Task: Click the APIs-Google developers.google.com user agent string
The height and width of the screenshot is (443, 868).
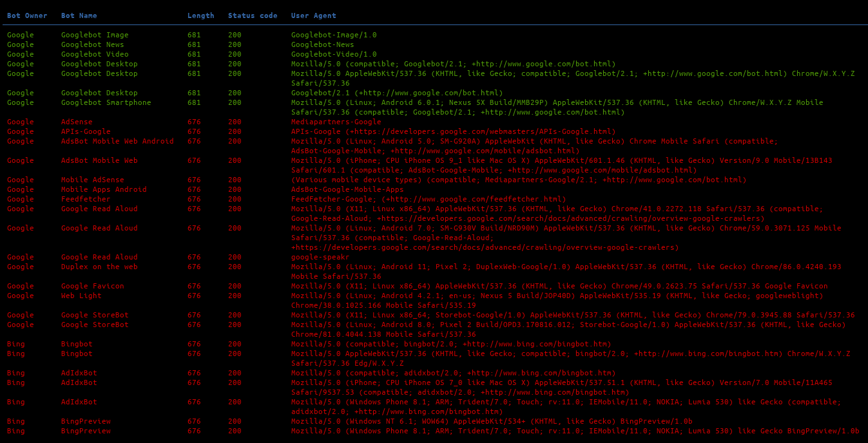Action: [x=454, y=131]
